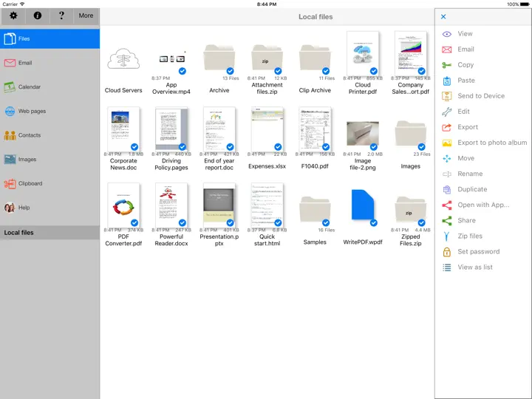Image resolution: width=532 pixels, height=399 pixels.
Task: Choose Export to photo album
Action: 492,143
